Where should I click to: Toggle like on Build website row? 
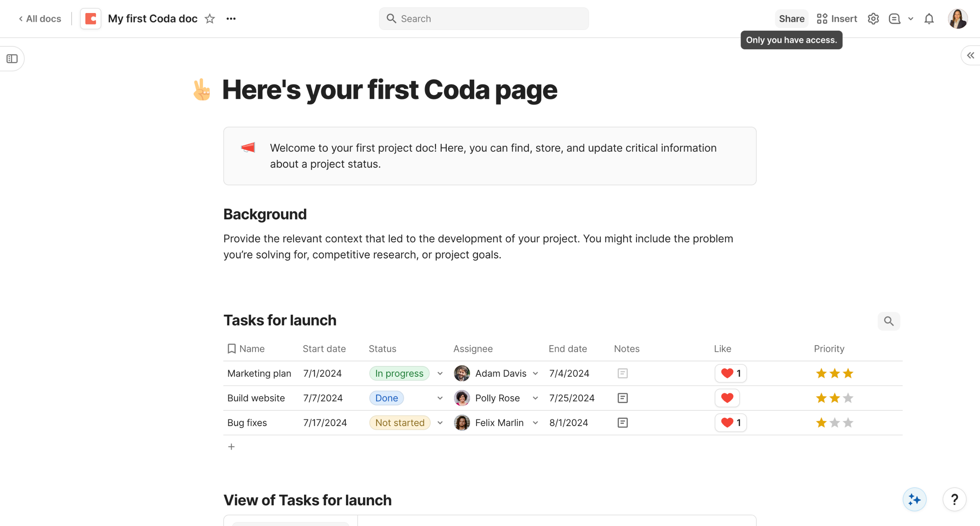(727, 398)
